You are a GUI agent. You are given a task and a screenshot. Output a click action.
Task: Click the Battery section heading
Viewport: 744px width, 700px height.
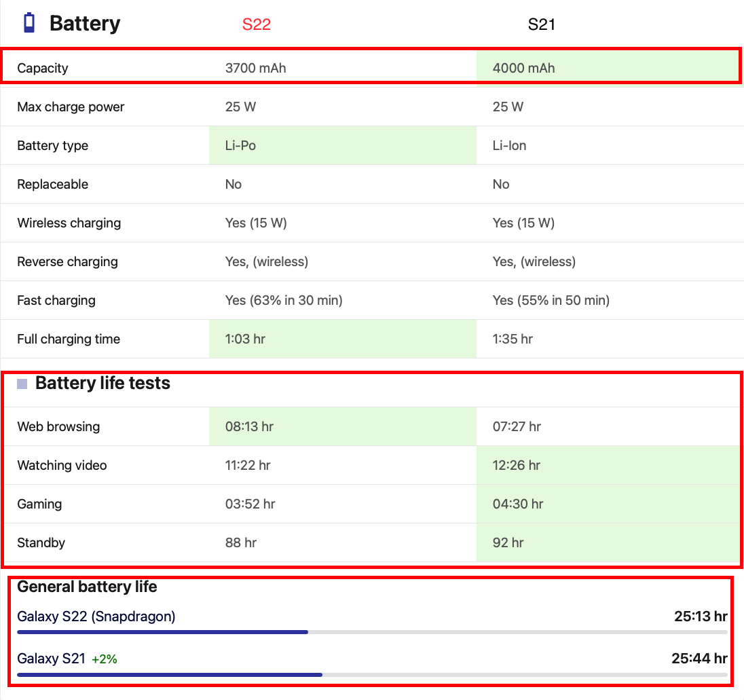(85, 24)
